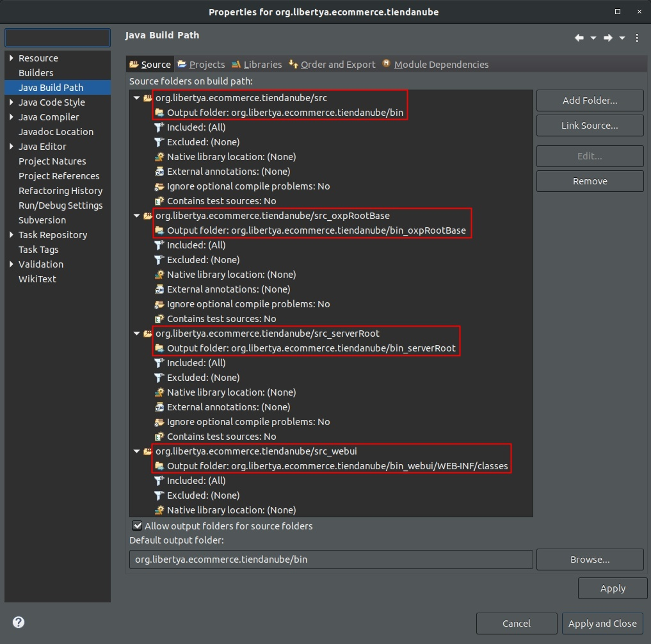Click the Default output folder text field
This screenshot has width=651, height=644.
(x=331, y=559)
